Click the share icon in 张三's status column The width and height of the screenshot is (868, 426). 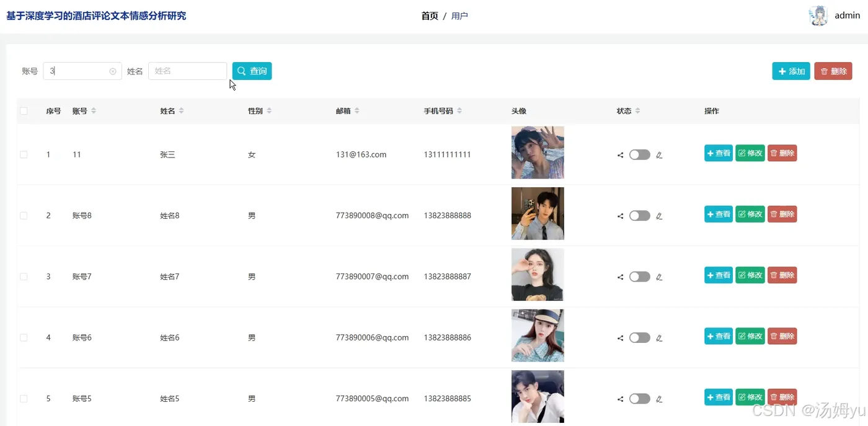click(x=620, y=155)
